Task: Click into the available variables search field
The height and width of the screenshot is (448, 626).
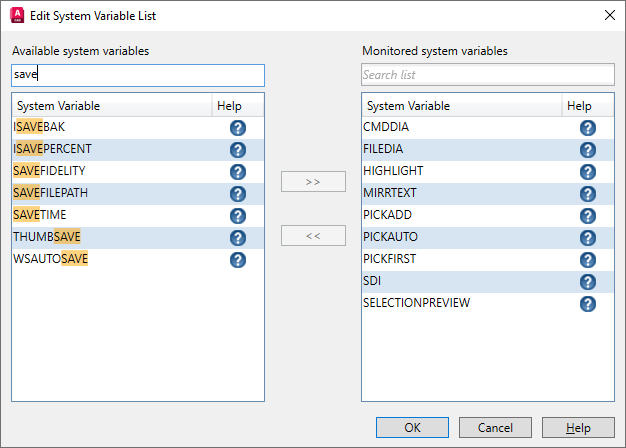Action: [x=138, y=75]
